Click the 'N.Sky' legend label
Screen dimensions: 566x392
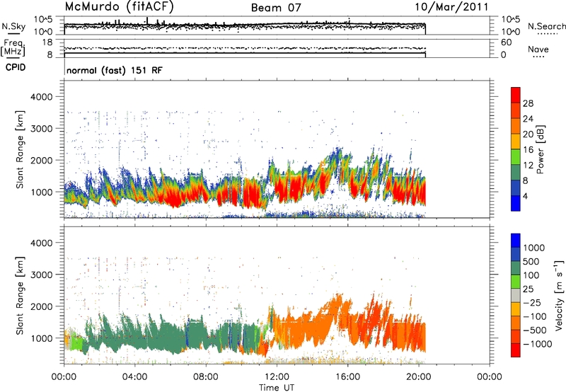tap(13, 26)
